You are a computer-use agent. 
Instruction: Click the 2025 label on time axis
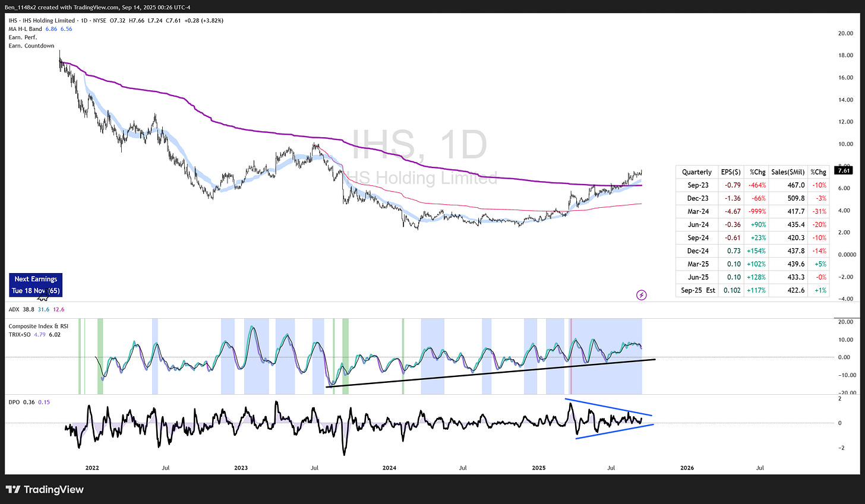click(x=538, y=468)
